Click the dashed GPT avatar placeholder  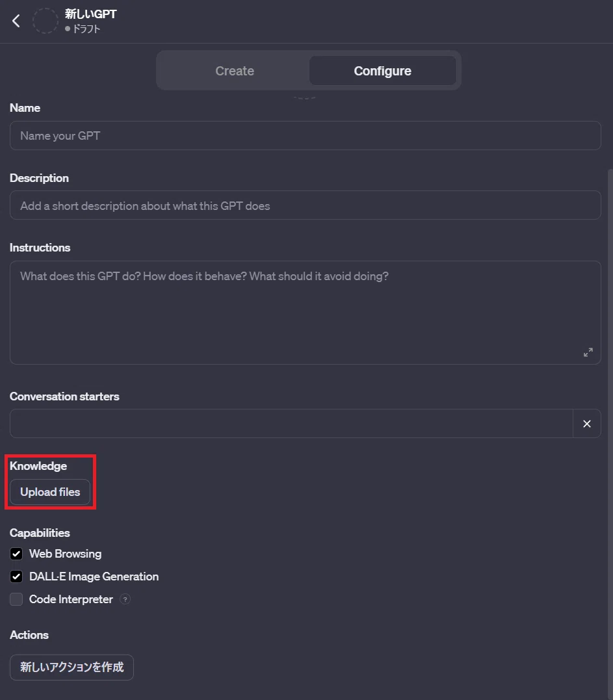point(45,21)
